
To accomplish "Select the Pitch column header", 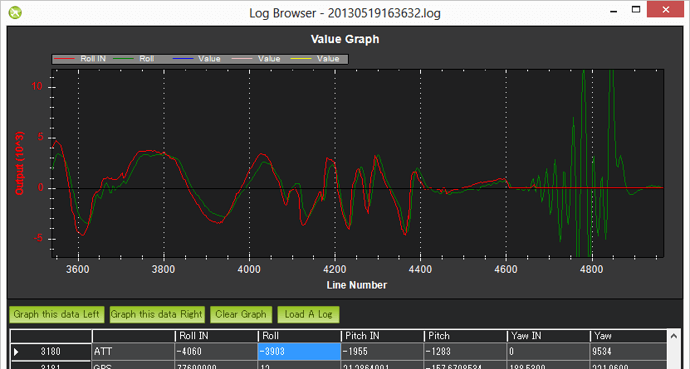I will [466, 336].
